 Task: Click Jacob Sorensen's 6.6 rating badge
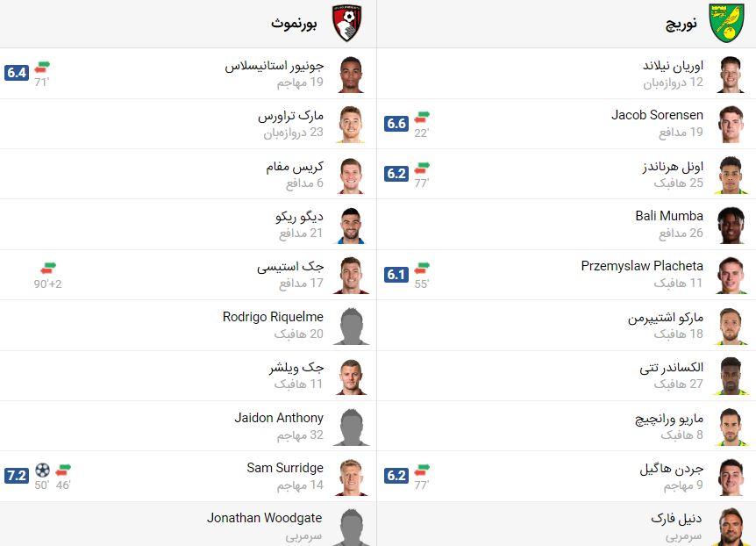click(396, 124)
